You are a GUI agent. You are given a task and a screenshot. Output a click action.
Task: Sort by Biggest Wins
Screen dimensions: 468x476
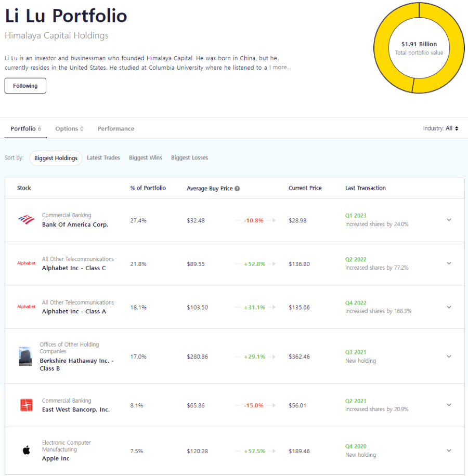[146, 158]
